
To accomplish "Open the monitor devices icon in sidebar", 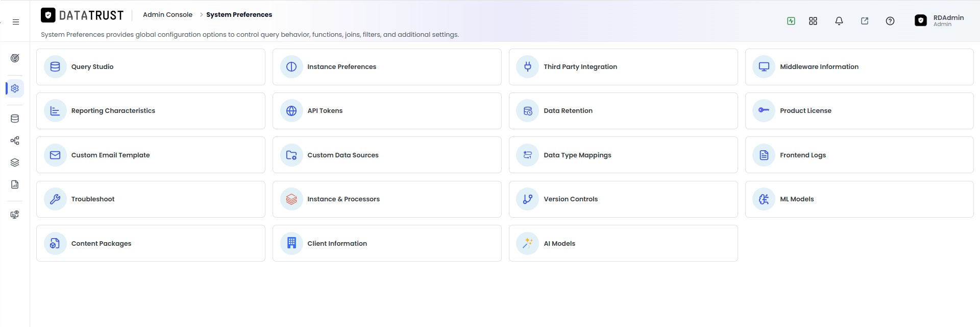I will pos(15,215).
